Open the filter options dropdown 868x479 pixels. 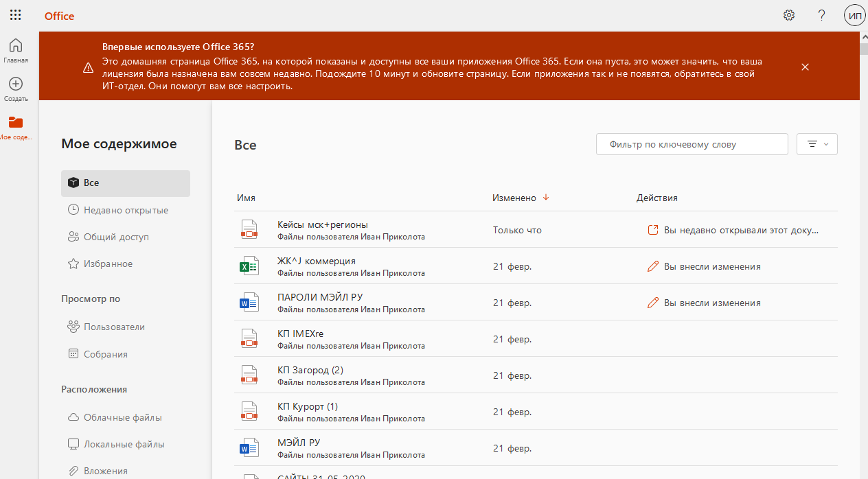817,144
